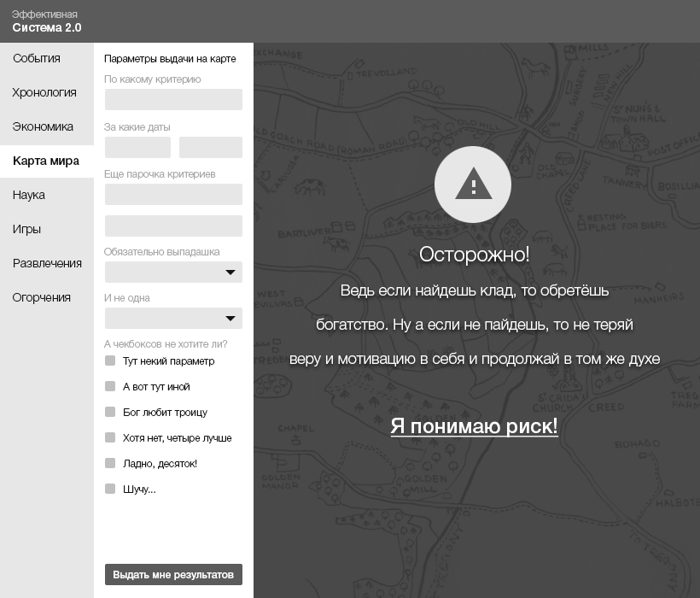Check the Ладно, десяток! checkbox
This screenshot has height=598, width=700.
[110, 463]
